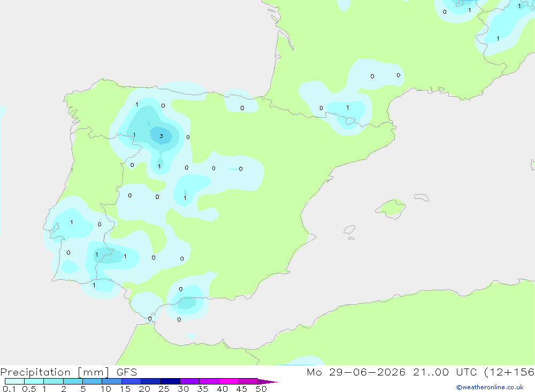
Task: Select the 0.5–1 mm legend color swatch
Action: tap(34, 381)
